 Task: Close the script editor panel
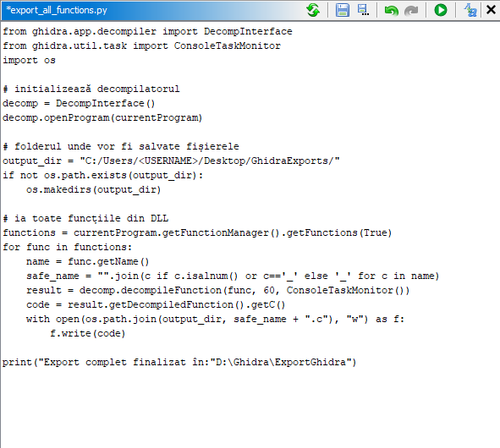point(491,10)
